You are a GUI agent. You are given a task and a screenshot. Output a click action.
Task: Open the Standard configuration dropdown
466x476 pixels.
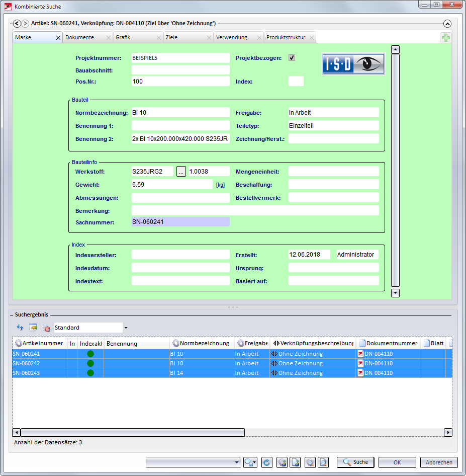[125, 328]
